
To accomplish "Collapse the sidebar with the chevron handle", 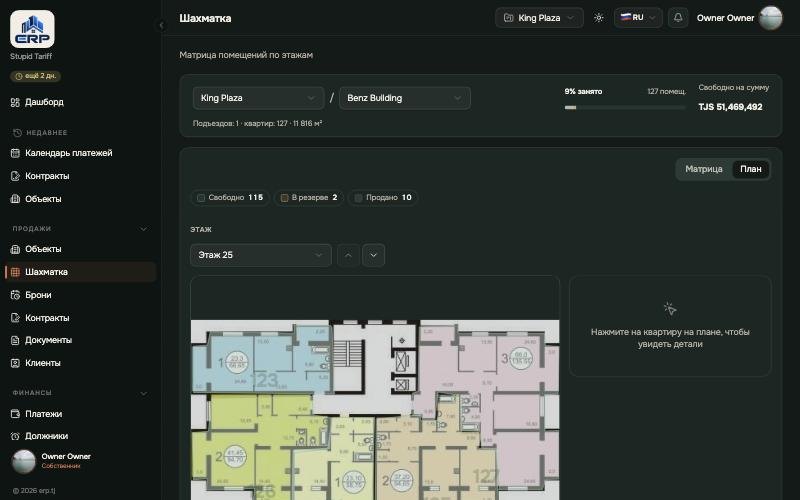I will point(161,25).
